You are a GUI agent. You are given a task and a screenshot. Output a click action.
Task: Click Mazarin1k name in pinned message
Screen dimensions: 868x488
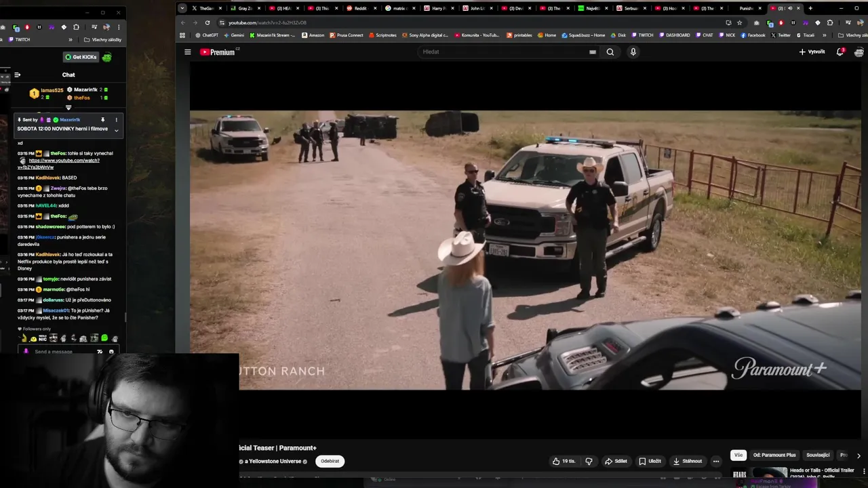click(70, 120)
